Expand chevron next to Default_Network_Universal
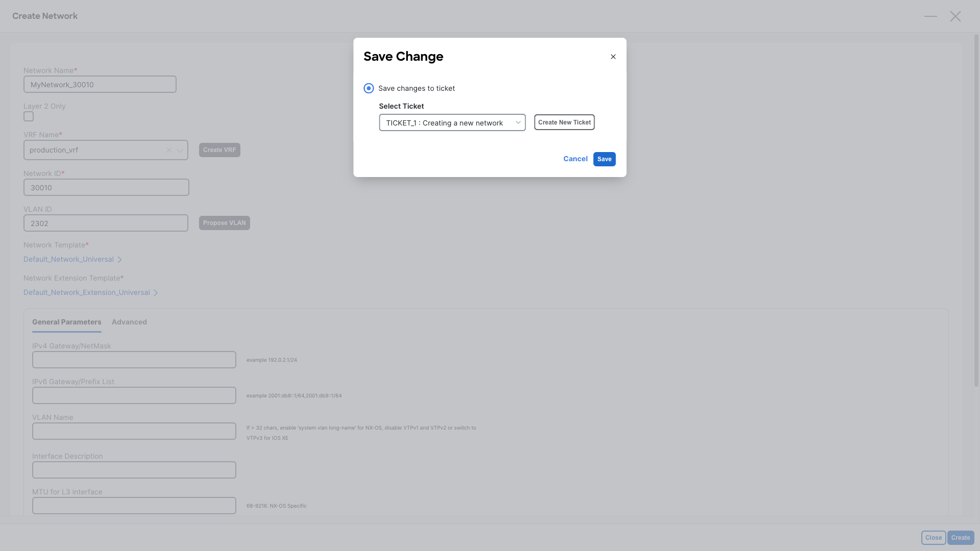Screen dimensions: 980x551 click(x=119, y=260)
